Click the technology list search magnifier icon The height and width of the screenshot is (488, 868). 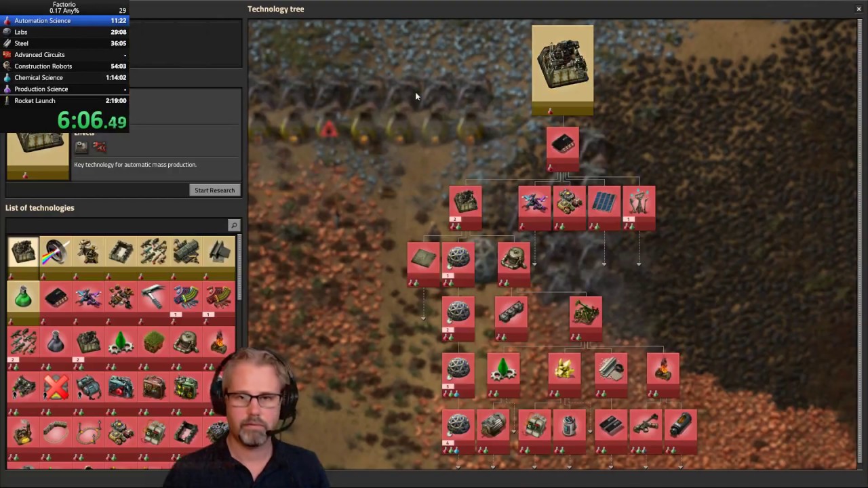(234, 225)
